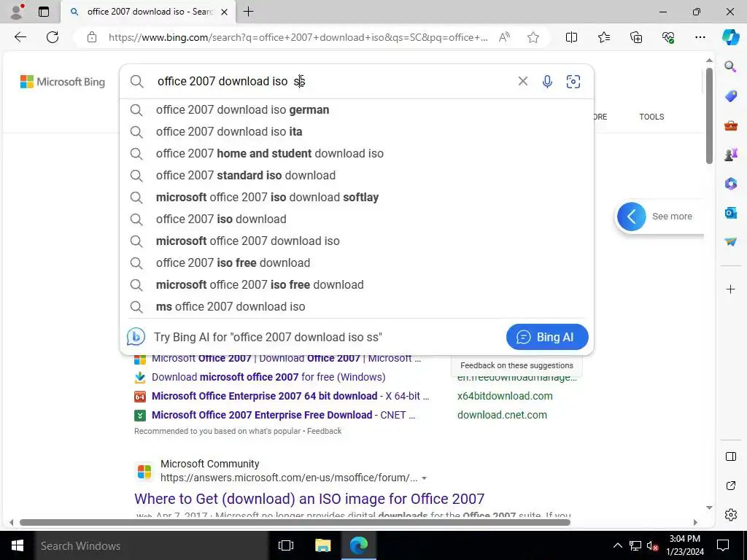Click the microphone voice search icon
Screen dimensions: 747x560
tap(547, 82)
